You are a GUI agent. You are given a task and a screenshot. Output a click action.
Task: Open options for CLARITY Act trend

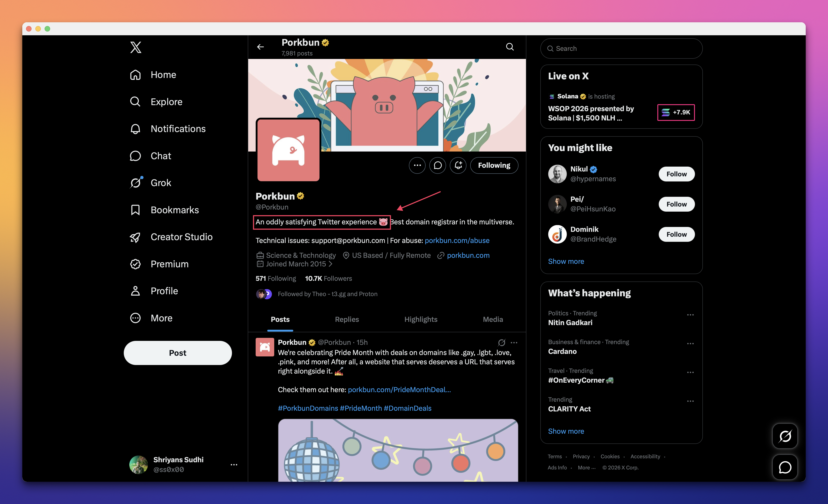[690, 401]
